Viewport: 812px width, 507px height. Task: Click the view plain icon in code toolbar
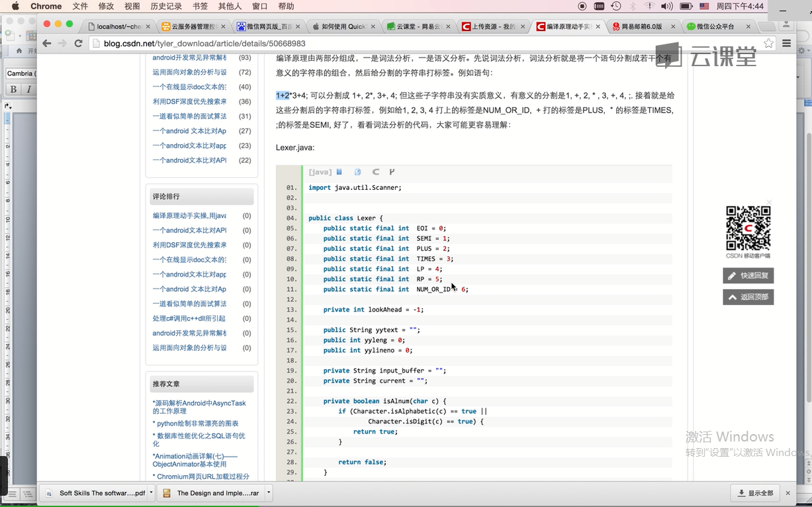tap(339, 172)
